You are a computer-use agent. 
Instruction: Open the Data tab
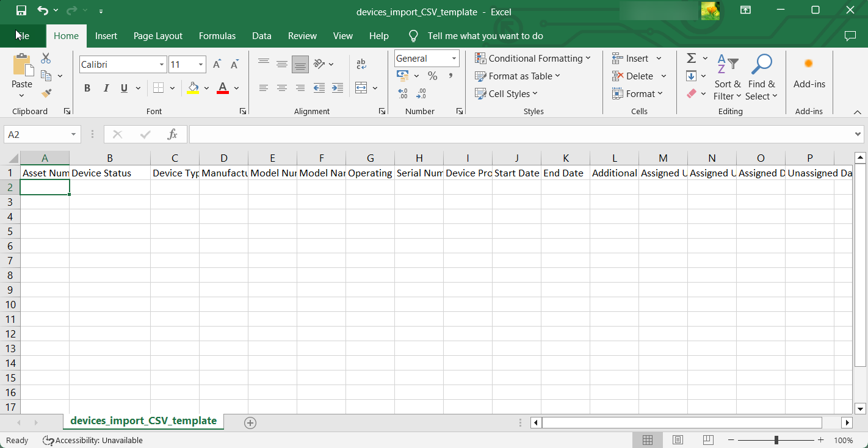[x=262, y=36]
